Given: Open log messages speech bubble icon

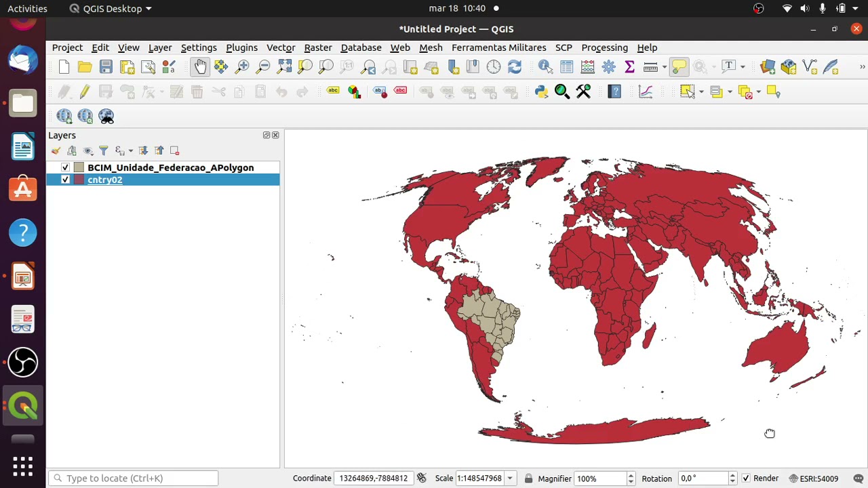Looking at the screenshot, I should pos(858,479).
